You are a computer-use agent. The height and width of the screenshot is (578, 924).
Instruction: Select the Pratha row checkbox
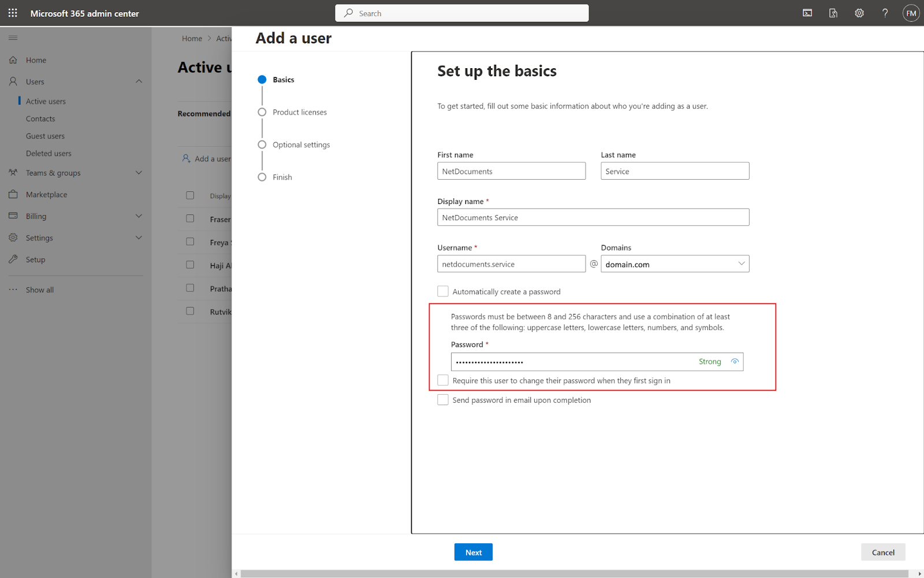(x=190, y=288)
